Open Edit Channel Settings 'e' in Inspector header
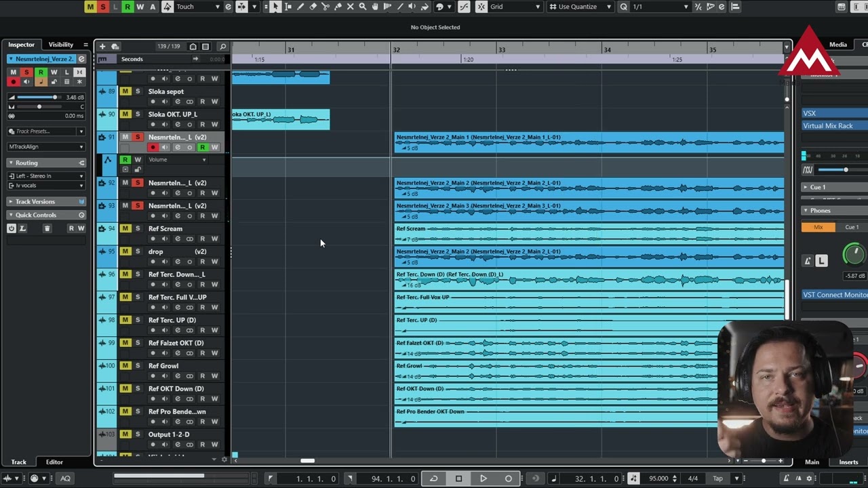 [x=81, y=59]
